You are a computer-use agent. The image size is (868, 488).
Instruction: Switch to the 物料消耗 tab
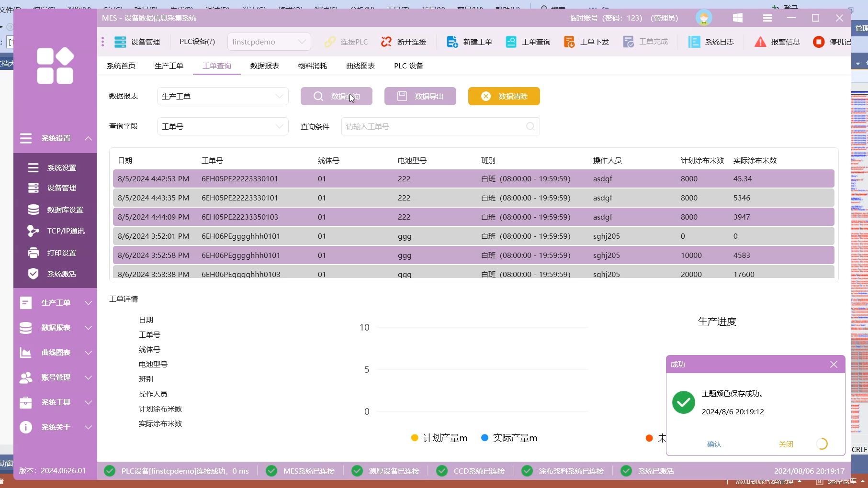click(313, 66)
